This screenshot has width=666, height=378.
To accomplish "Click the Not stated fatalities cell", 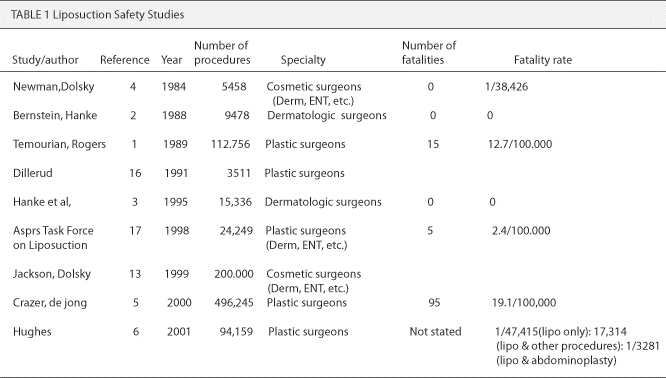I will (435, 332).
